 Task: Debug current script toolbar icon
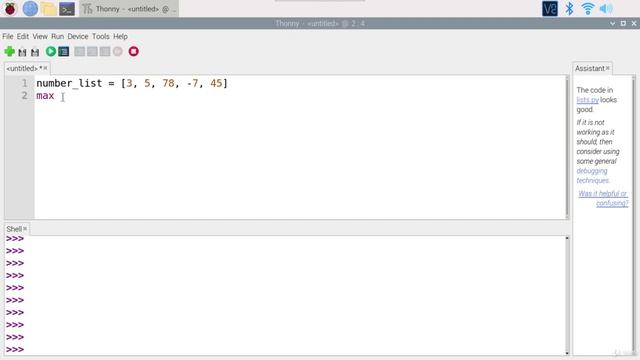pos(64,51)
